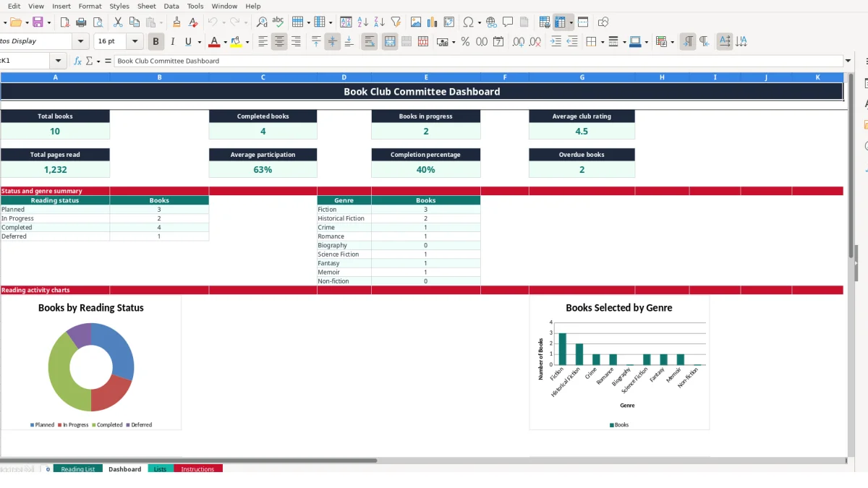Open the Format menu

click(x=90, y=6)
